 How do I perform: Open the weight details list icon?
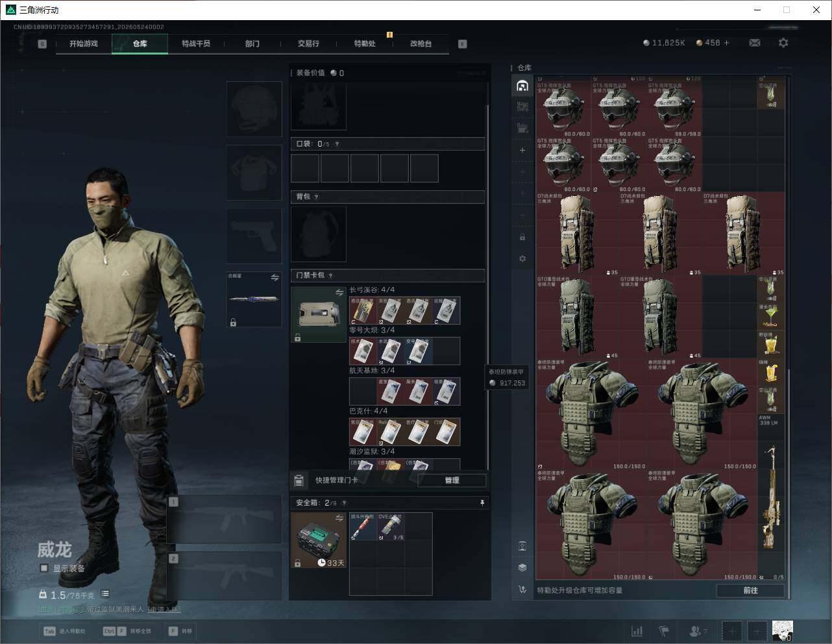[105, 594]
